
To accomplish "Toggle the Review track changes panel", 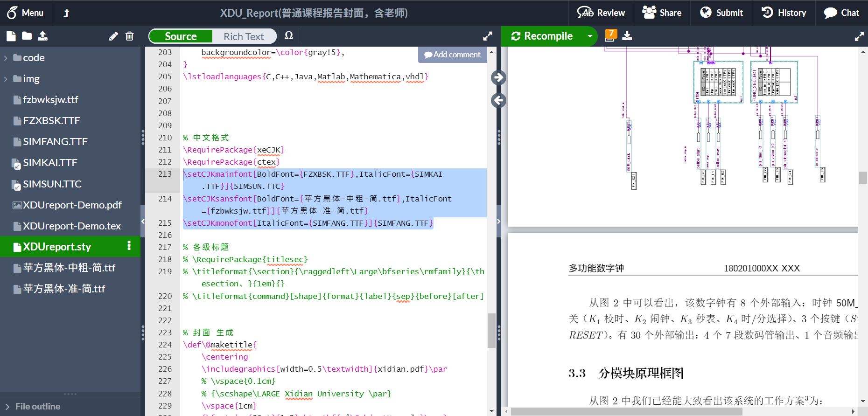I will [x=601, y=13].
